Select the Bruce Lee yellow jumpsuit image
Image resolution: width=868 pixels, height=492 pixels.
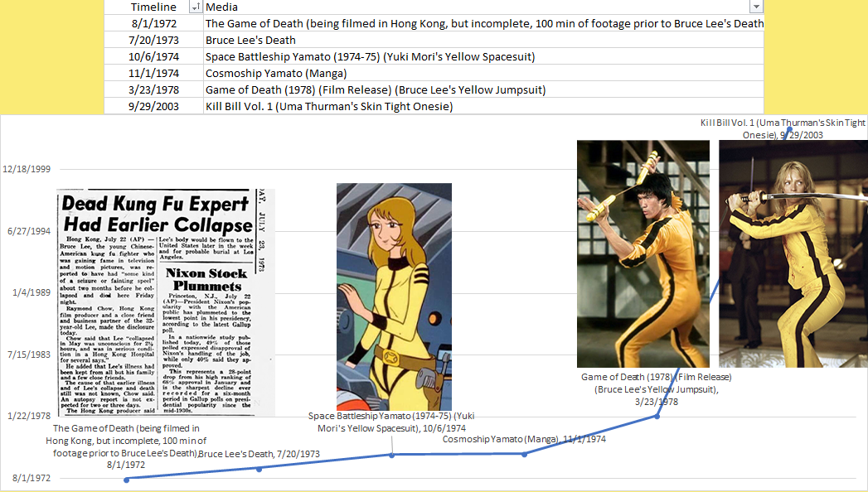pos(643,253)
